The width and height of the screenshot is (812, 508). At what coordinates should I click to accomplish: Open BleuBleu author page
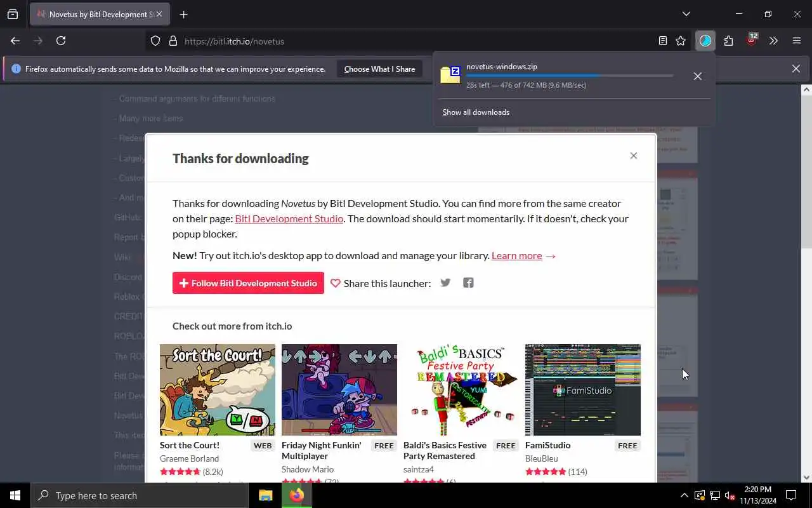542,458
